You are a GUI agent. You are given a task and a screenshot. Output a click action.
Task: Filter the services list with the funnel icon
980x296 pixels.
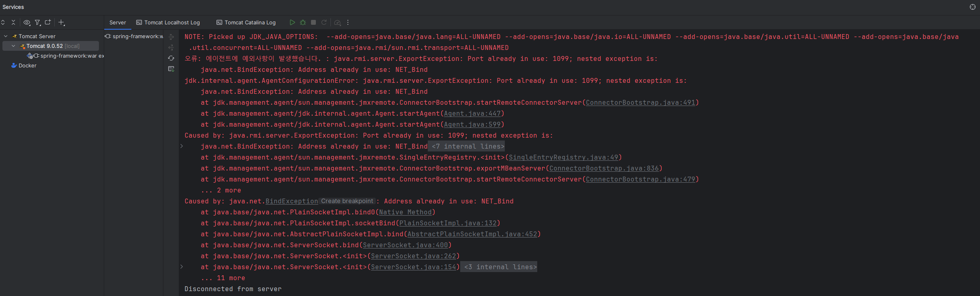point(37,22)
